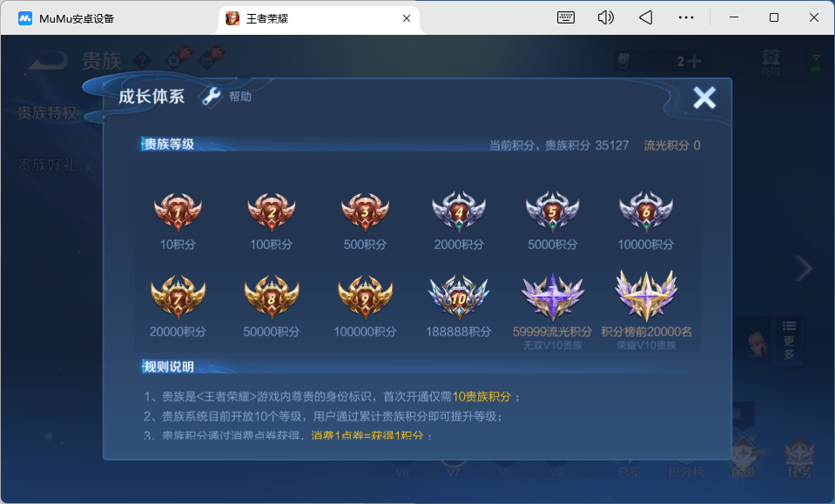
Task: Select the level 1 noble badge
Action: click(x=178, y=212)
